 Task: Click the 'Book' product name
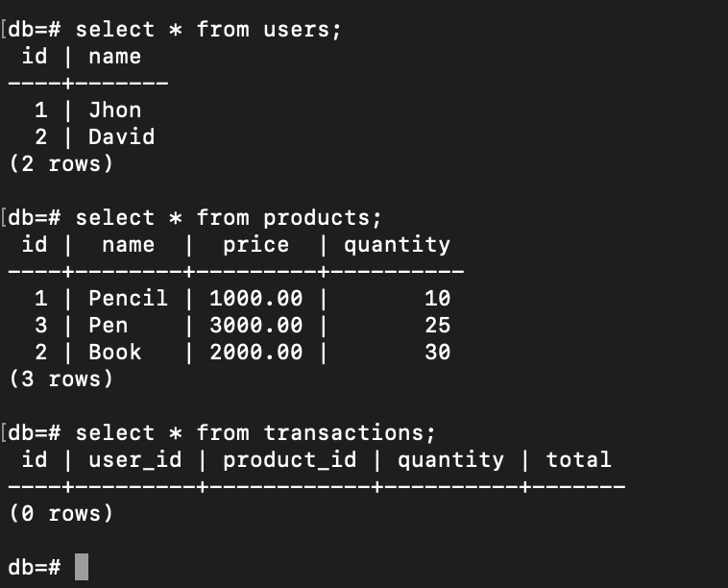tap(114, 352)
